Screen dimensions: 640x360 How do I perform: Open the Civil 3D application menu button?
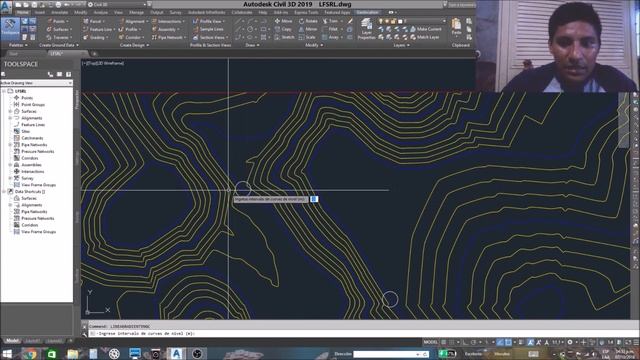click(6, 7)
